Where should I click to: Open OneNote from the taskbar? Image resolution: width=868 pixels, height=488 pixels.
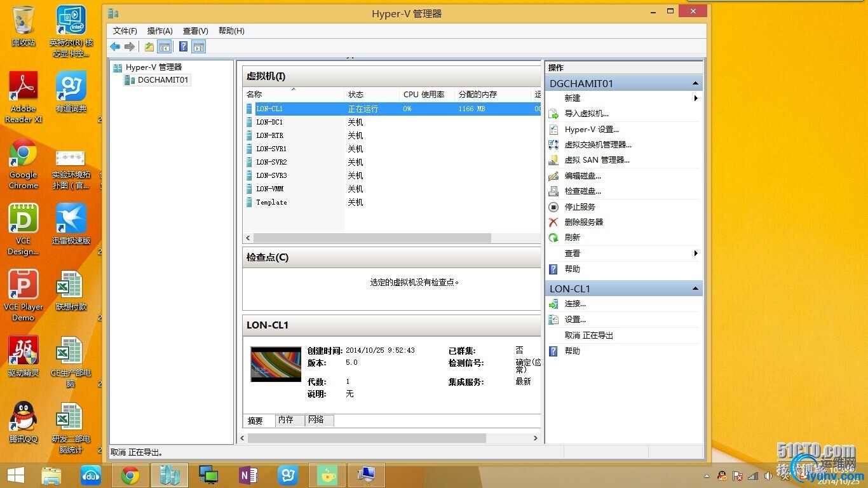click(x=248, y=475)
